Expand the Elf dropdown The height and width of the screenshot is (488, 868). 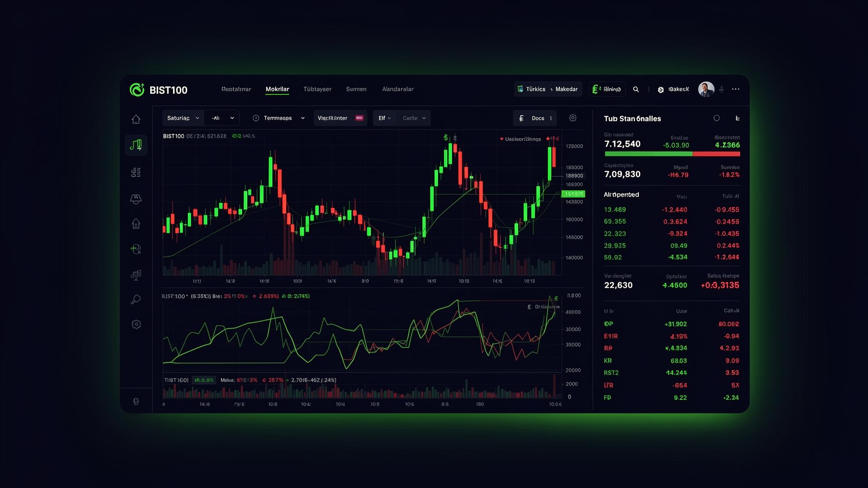point(385,118)
